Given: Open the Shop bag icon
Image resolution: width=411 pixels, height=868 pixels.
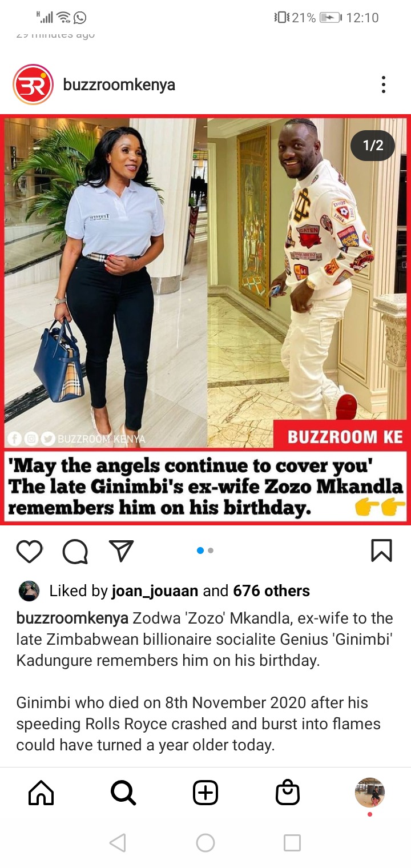Looking at the screenshot, I should click(288, 793).
